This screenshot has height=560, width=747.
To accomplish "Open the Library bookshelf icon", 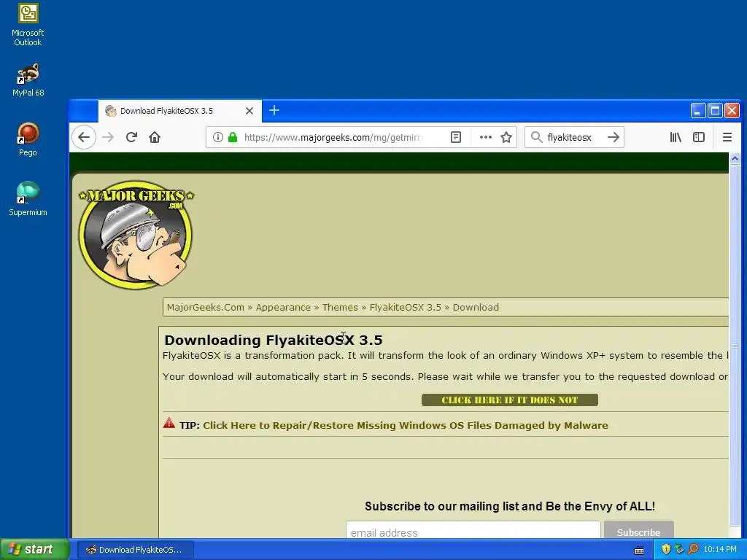I will coord(676,138).
